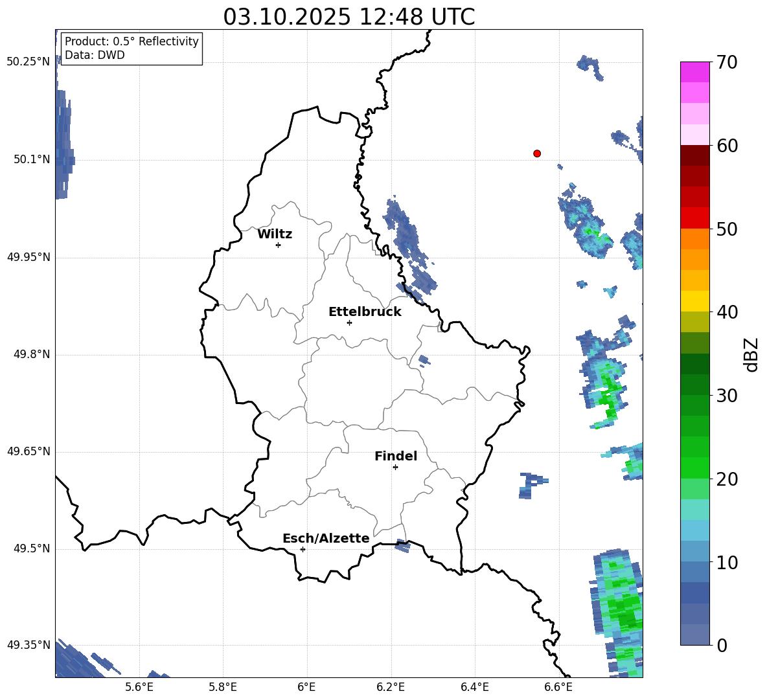Viewport: 767px width, 700px height.
Task: Click the 40 colorbar tick label
Action: [x=727, y=312]
